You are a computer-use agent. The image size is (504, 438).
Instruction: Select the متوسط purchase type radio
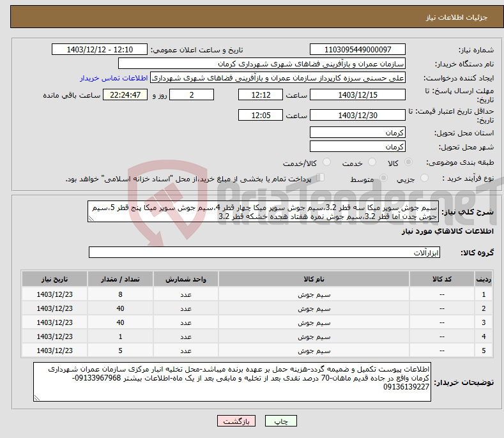click(x=383, y=177)
